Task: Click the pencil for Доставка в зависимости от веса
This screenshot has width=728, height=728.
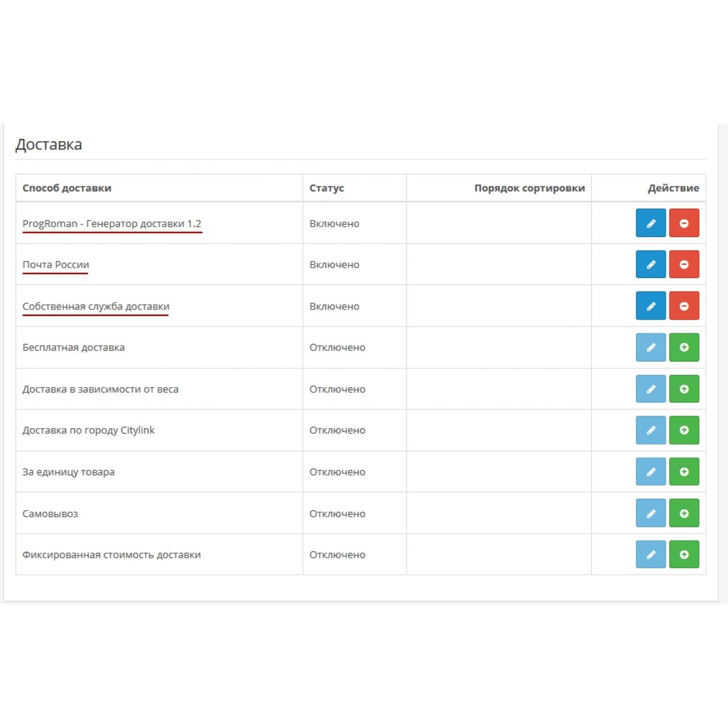Action: tap(651, 389)
